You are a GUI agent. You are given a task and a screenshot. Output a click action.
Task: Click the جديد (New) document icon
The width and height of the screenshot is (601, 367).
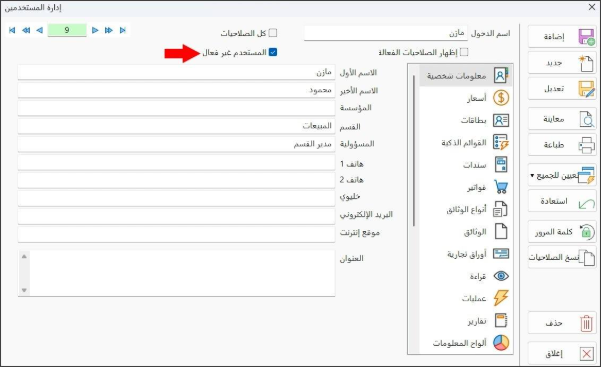[x=586, y=63]
